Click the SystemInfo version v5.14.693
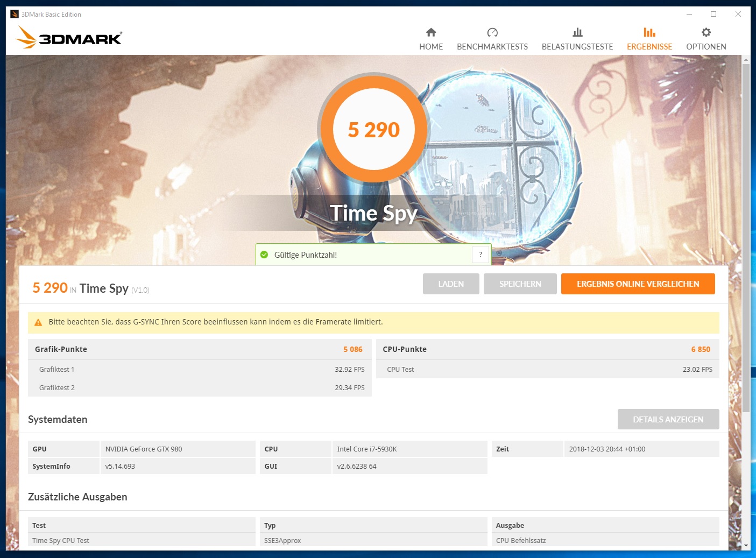This screenshot has width=756, height=558. click(x=120, y=466)
